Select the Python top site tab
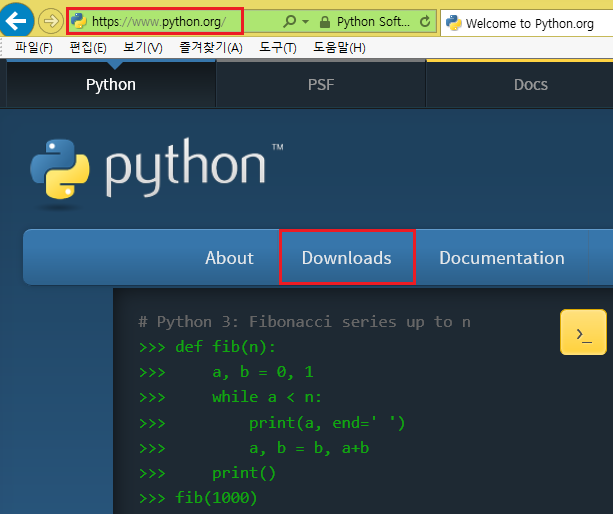Viewport: 613px width, 514px height. click(x=111, y=84)
